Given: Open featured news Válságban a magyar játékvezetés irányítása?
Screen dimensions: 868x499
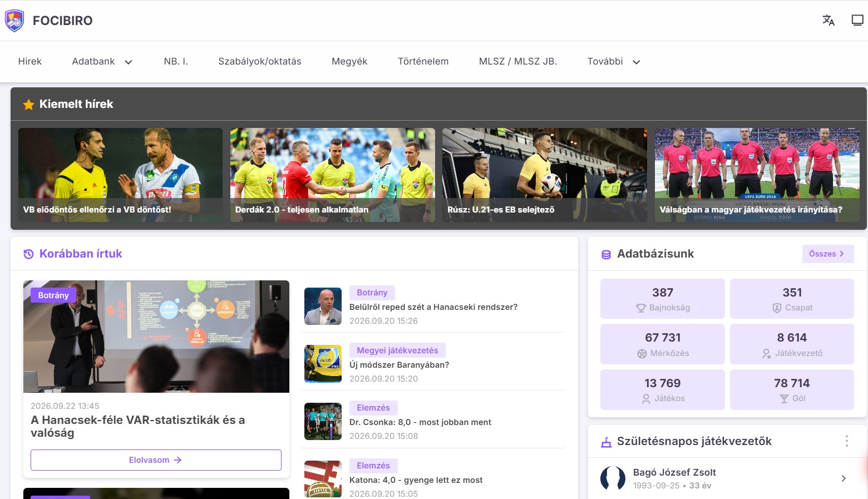Looking at the screenshot, I should click(757, 175).
